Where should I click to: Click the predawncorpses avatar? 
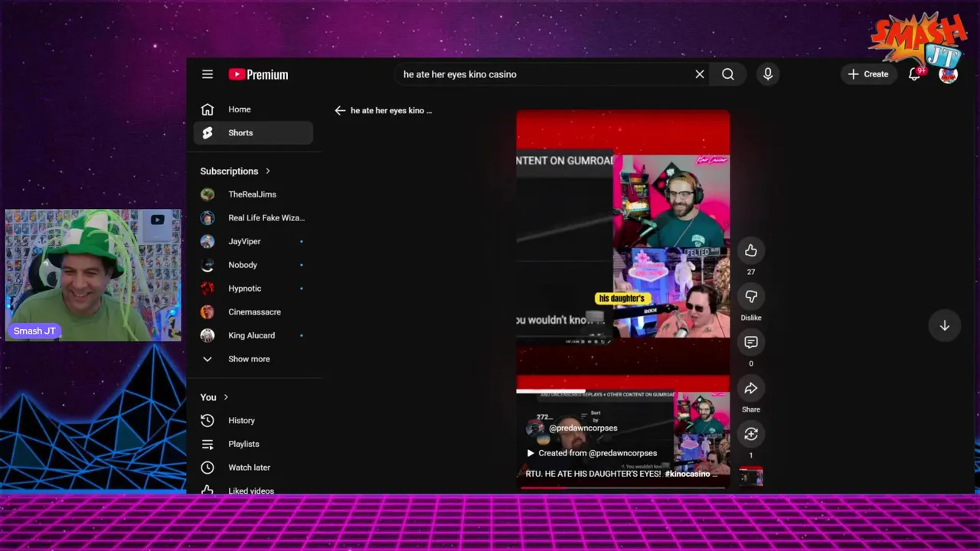(534, 429)
